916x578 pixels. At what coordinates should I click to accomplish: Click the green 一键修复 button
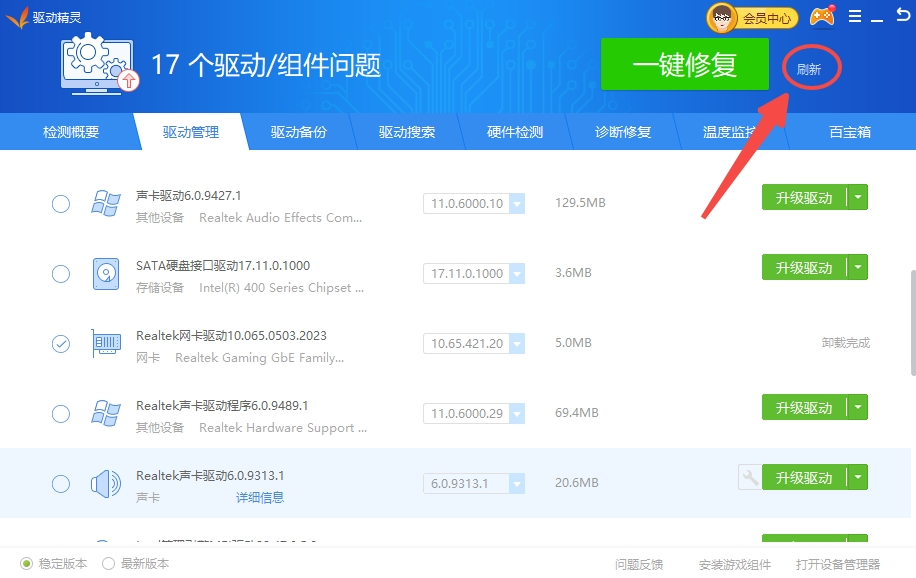[685, 65]
